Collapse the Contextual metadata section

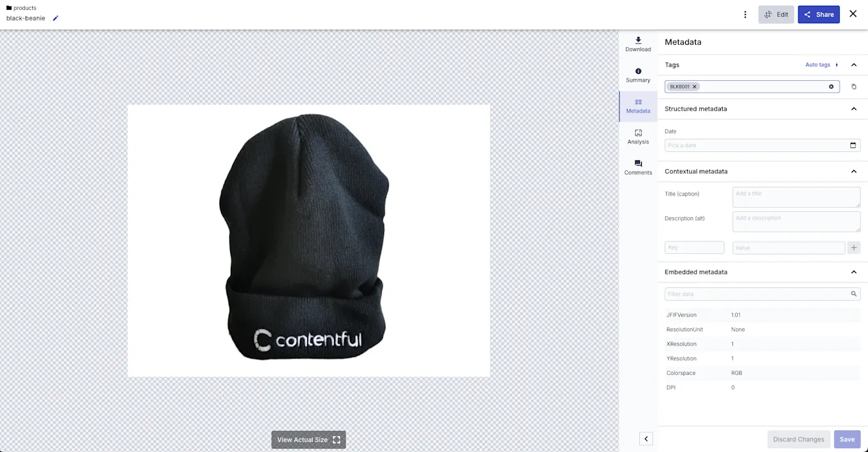854,172
